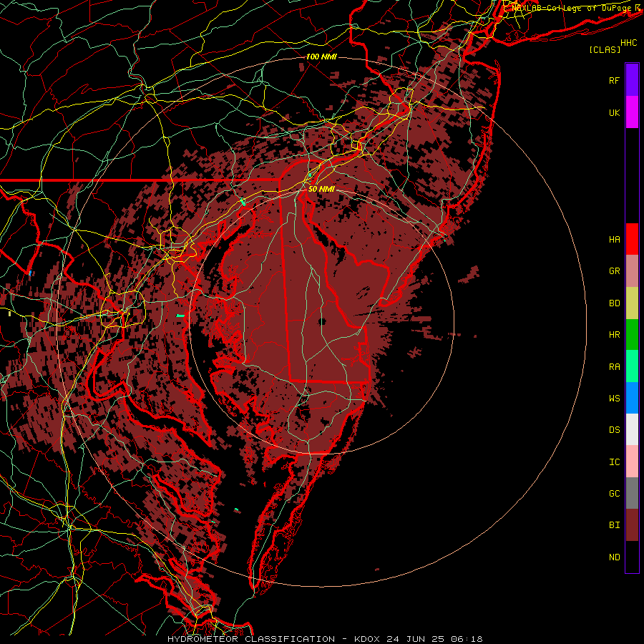Click the RF legend label
644x644 pixels.
coord(614,80)
